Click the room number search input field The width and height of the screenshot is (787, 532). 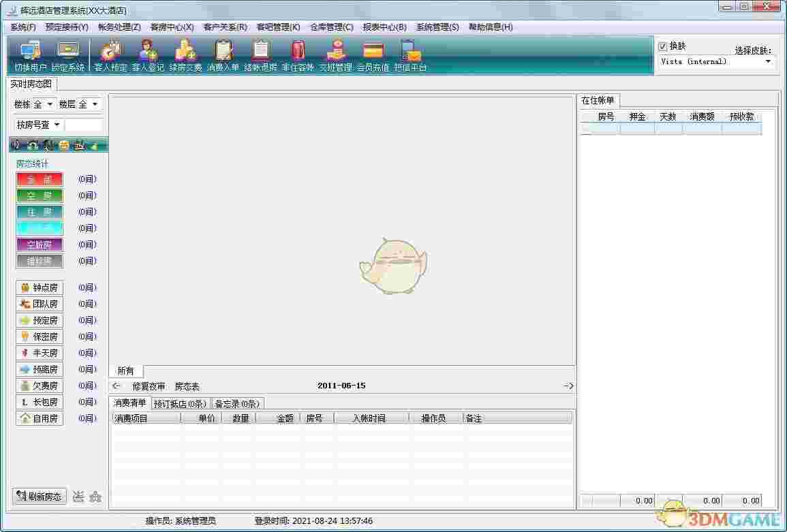coord(84,125)
